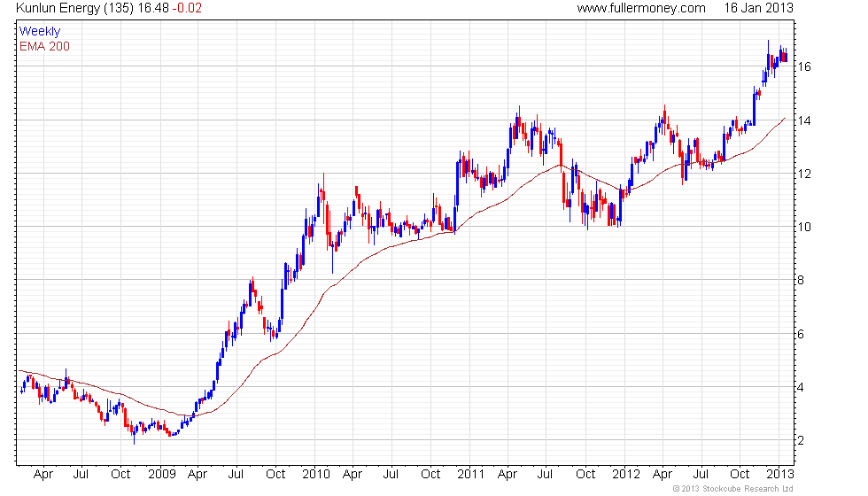Click the Apr label right after 2011

pyautogui.click(x=508, y=475)
